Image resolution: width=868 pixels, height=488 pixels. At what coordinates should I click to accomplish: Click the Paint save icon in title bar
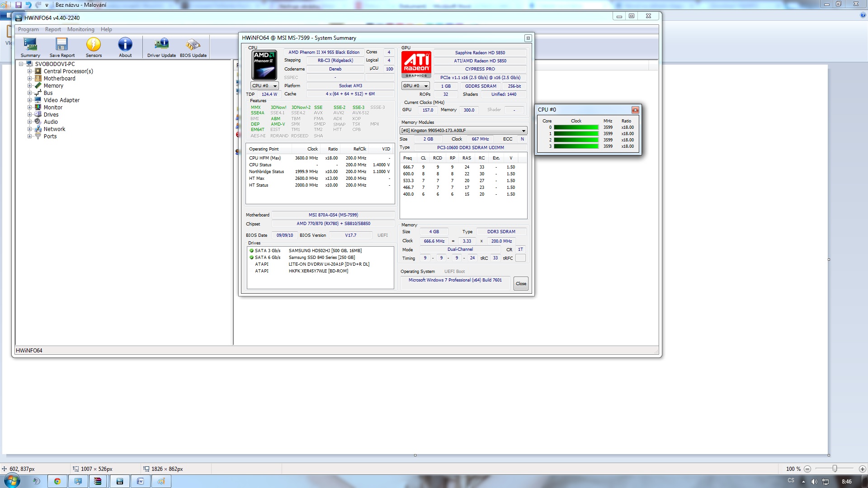coord(19,5)
